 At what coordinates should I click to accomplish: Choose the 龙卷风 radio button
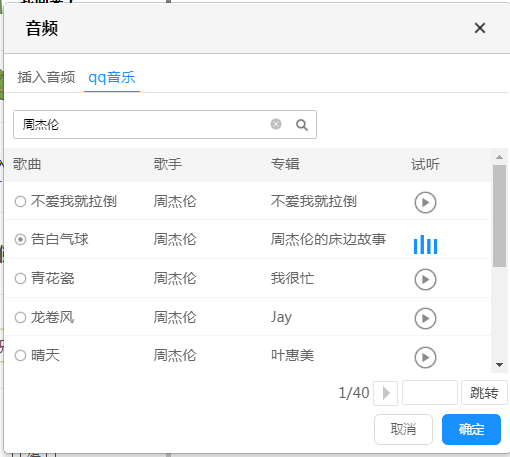pyautogui.click(x=20, y=317)
